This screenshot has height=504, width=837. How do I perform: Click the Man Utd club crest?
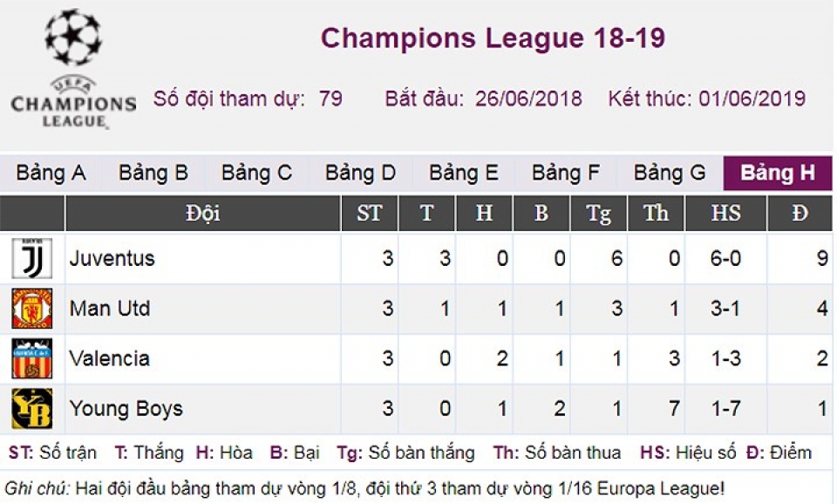click(31, 309)
